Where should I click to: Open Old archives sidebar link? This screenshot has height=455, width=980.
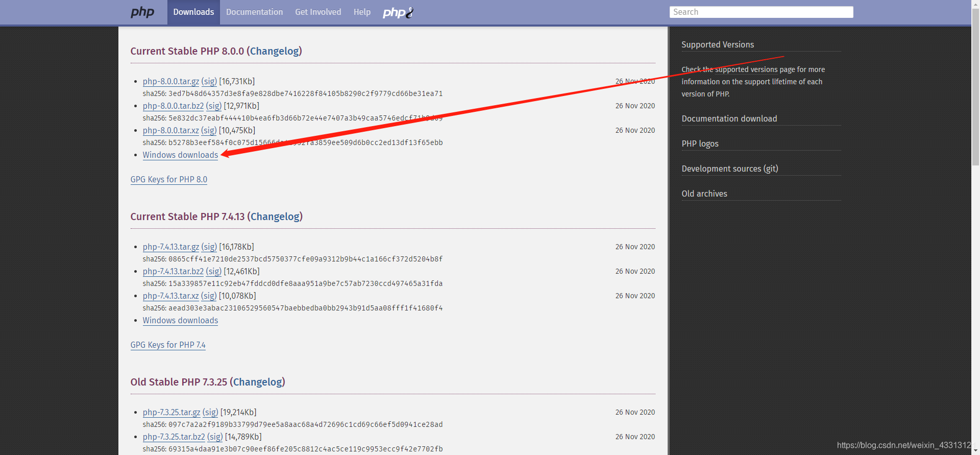(704, 194)
